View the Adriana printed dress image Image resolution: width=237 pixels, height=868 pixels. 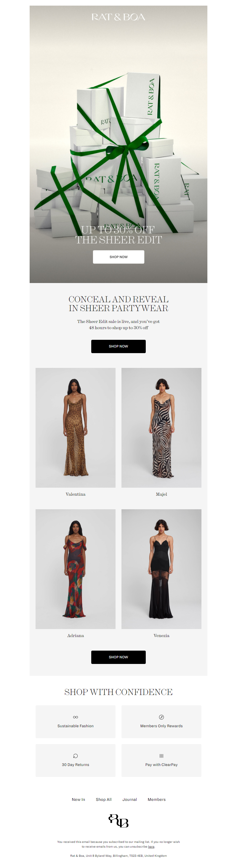click(x=76, y=569)
